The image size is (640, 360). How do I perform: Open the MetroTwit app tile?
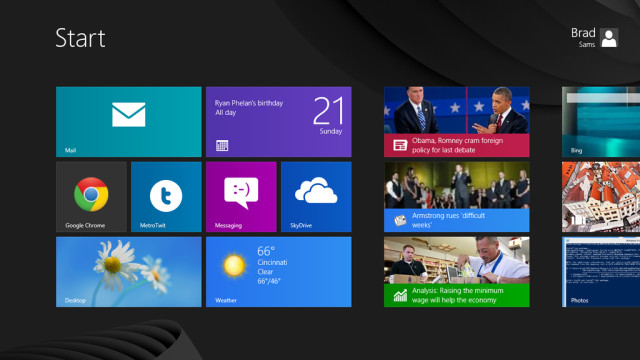(x=166, y=197)
